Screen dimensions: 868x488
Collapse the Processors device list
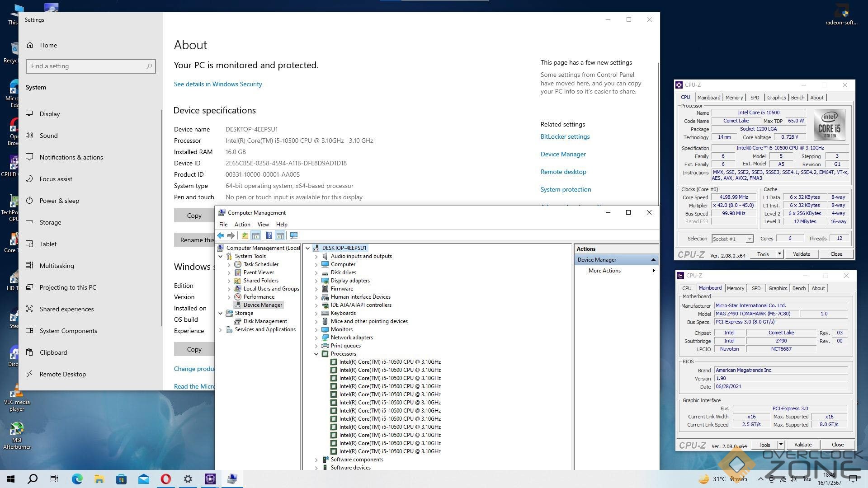coord(316,354)
